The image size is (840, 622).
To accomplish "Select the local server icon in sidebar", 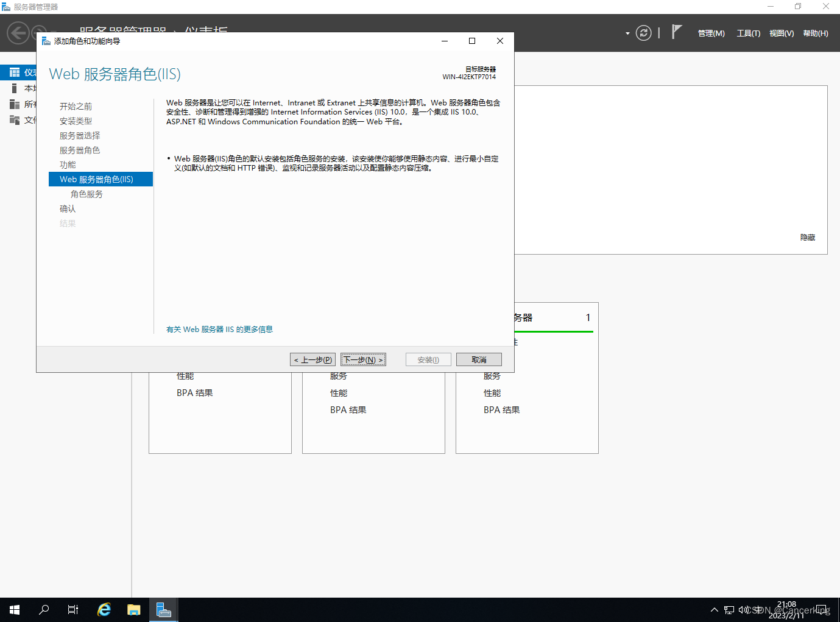I will click(15, 88).
